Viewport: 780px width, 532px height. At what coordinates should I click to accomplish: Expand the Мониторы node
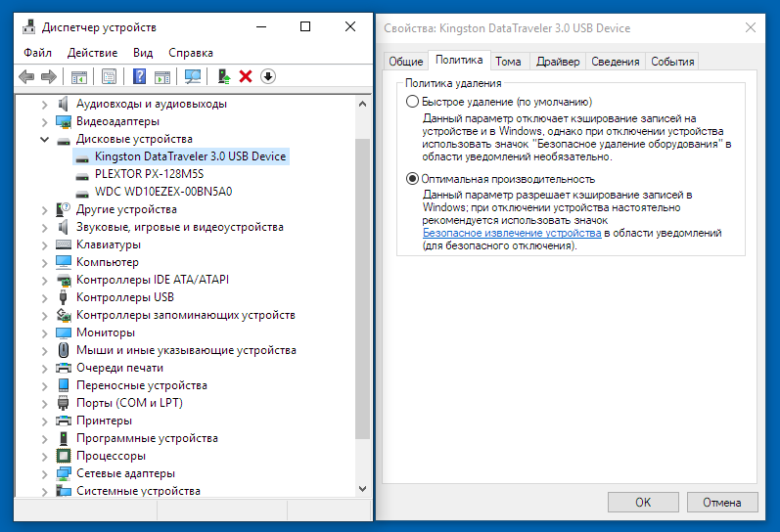44,333
